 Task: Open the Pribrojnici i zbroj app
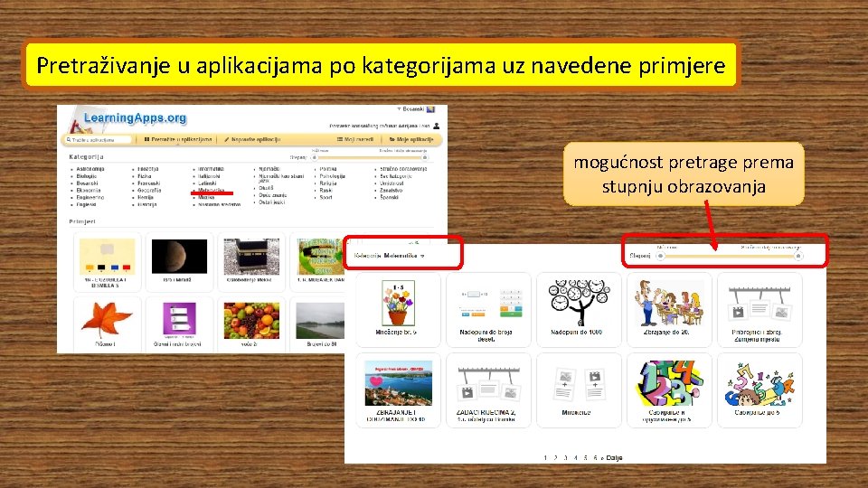pos(759,309)
